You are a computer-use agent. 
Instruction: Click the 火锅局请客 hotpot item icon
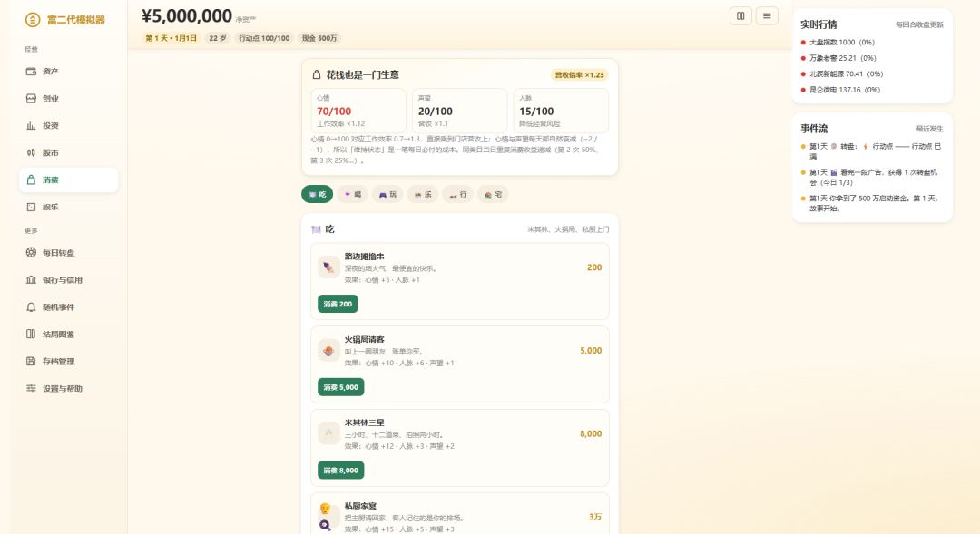click(328, 350)
